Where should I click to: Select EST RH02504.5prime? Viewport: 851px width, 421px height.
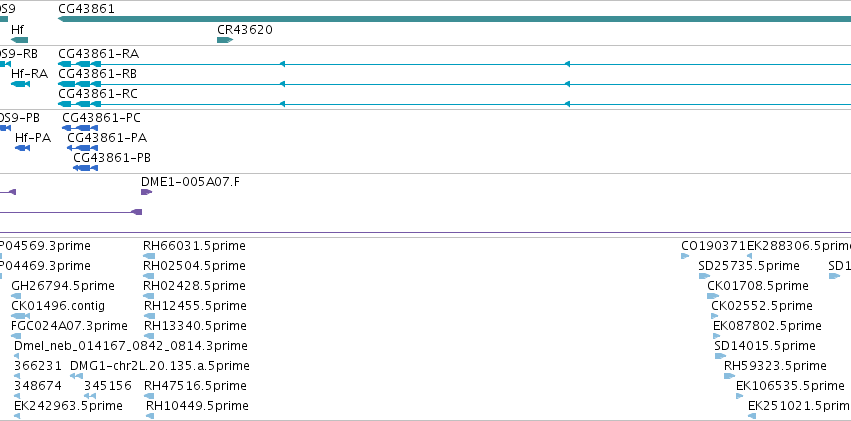(x=194, y=266)
